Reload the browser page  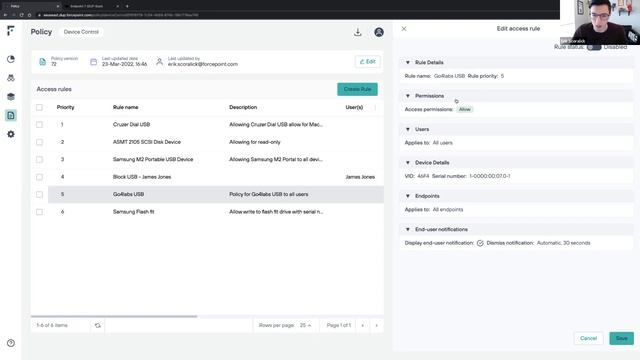21,15
